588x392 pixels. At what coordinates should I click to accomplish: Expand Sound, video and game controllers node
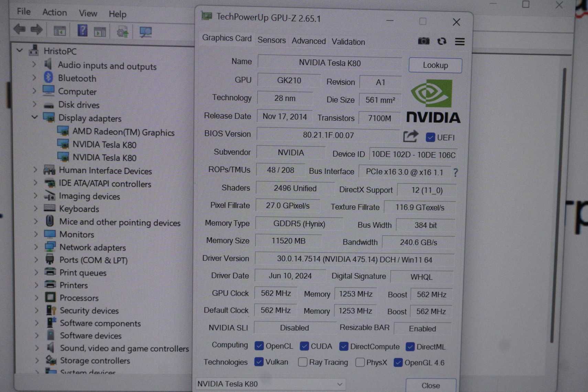tap(37, 348)
